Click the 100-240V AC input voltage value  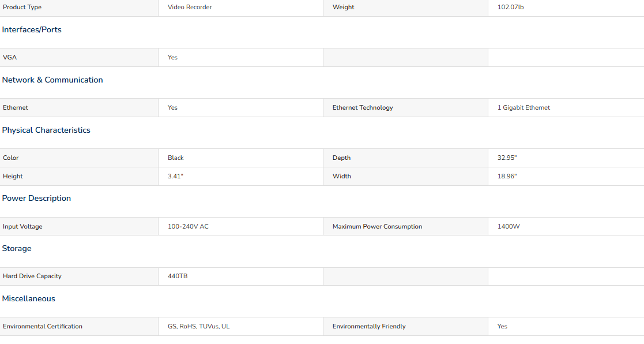188,226
